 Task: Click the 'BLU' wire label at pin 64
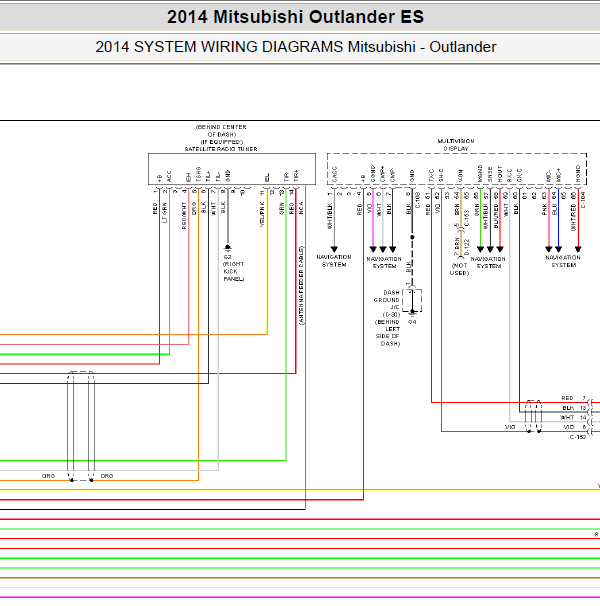pos(554,209)
